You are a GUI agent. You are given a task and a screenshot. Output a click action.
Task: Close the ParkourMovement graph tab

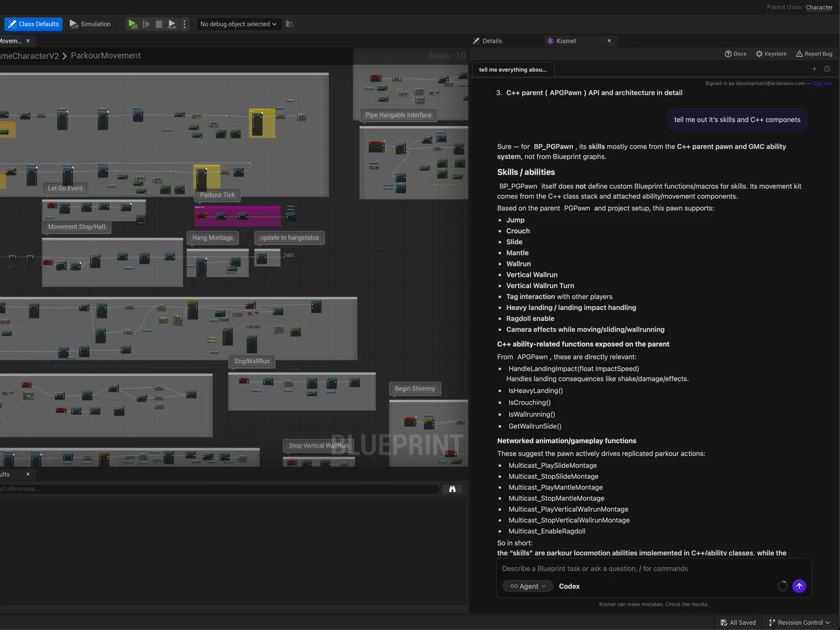pyautogui.click(x=28, y=41)
